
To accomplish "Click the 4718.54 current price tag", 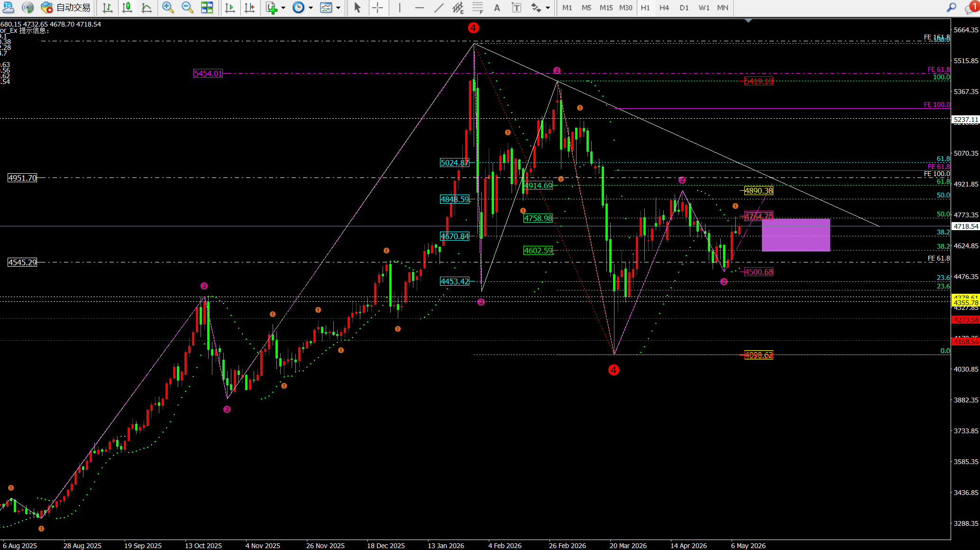I will [966, 226].
